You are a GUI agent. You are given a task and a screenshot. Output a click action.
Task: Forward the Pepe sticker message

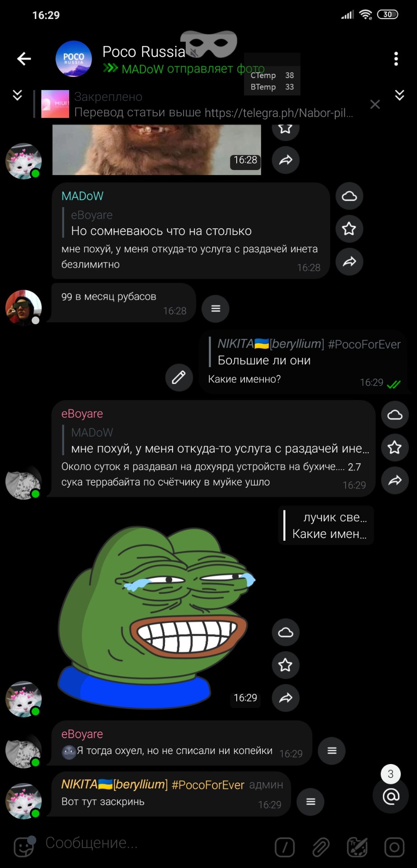(286, 698)
